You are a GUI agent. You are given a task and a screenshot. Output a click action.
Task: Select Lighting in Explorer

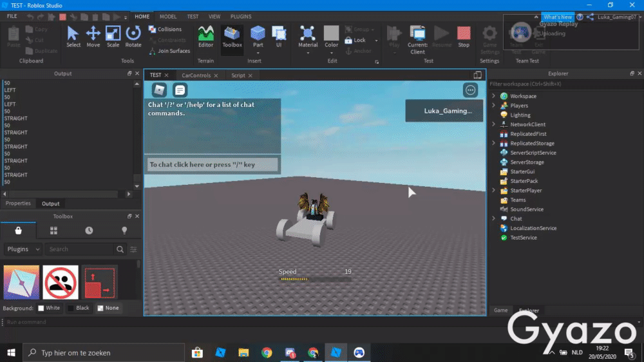click(520, 115)
